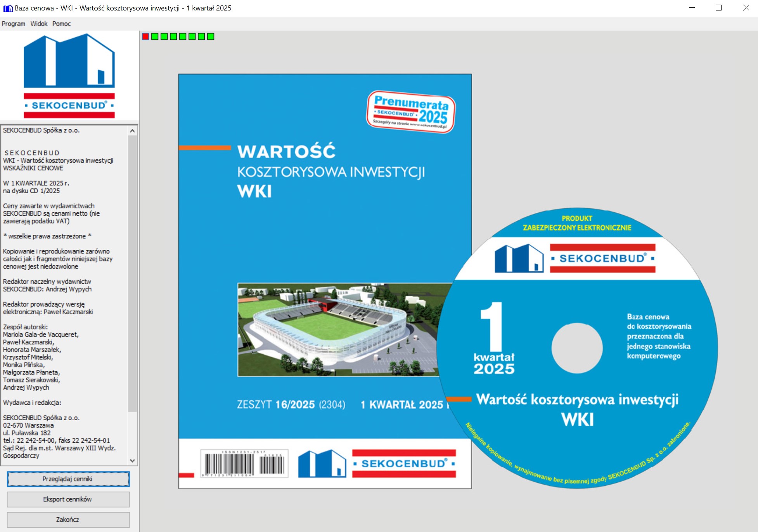Click text 'Wydawca i redakcja:'
Viewport: 758px width, 532px height.
tap(32, 403)
